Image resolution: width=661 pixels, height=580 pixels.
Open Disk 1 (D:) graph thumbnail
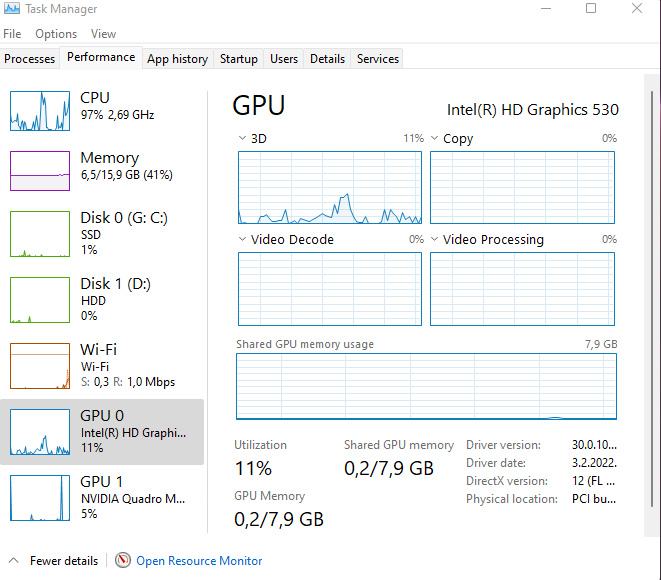pos(39,299)
